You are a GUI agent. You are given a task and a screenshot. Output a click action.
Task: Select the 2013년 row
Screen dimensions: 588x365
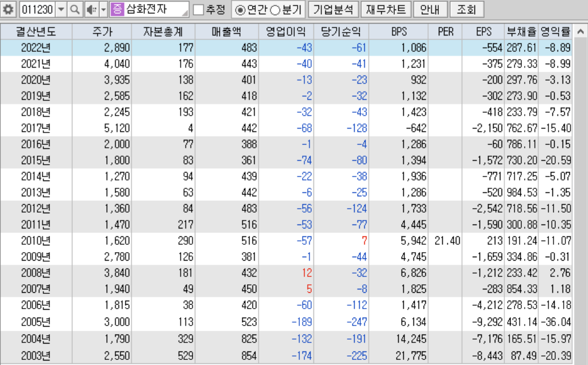point(286,192)
